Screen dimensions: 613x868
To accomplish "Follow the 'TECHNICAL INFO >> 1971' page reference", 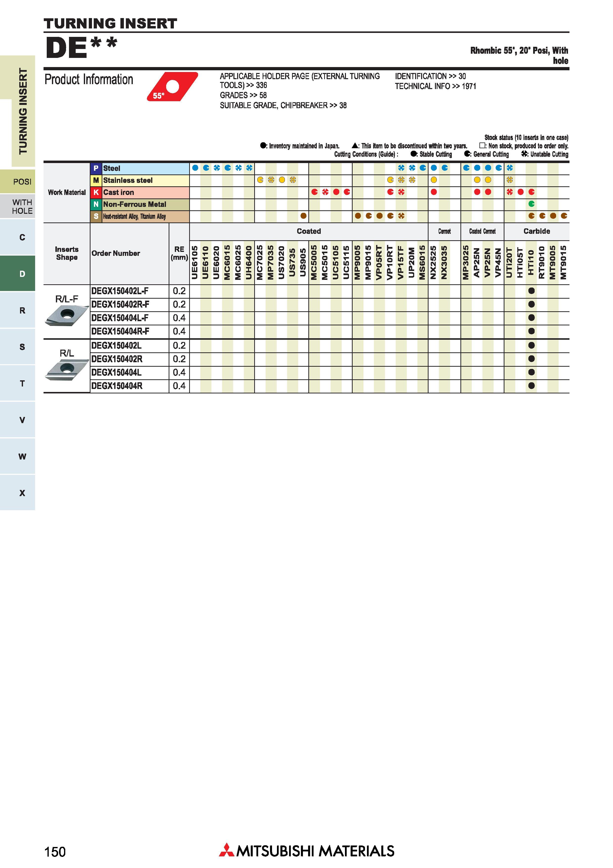I will point(435,86).
